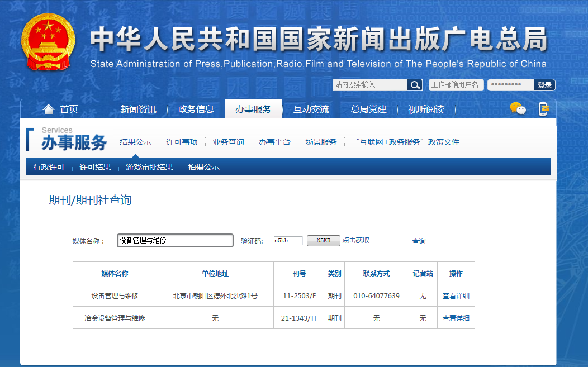Click the phone number 010-64077639

377,295
